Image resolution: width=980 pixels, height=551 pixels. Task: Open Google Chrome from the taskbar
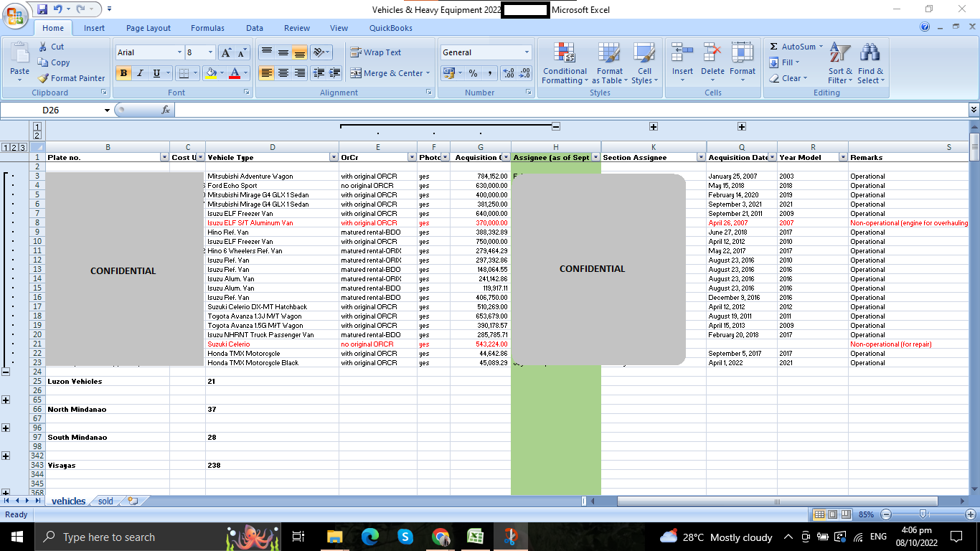pyautogui.click(x=440, y=537)
